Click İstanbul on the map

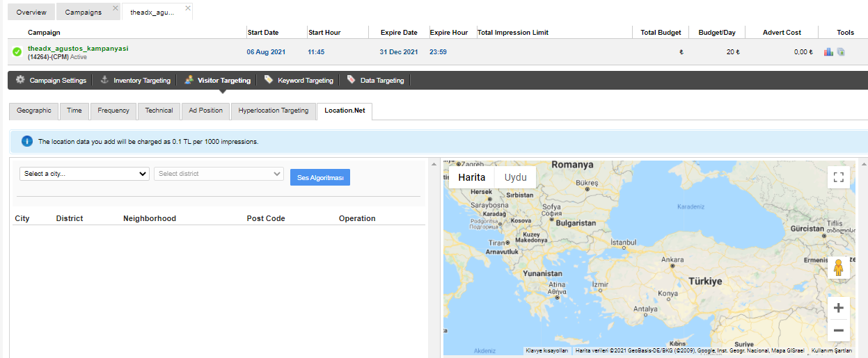pyautogui.click(x=623, y=242)
